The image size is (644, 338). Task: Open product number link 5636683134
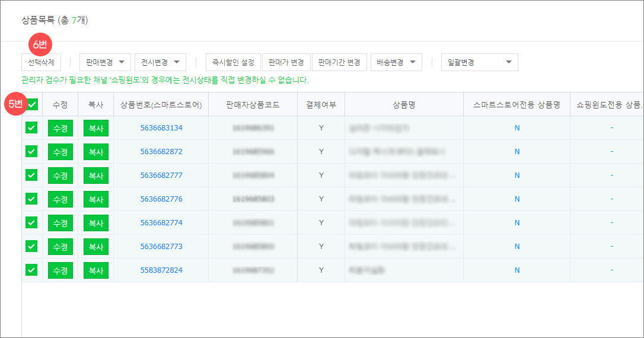[161, 128]
